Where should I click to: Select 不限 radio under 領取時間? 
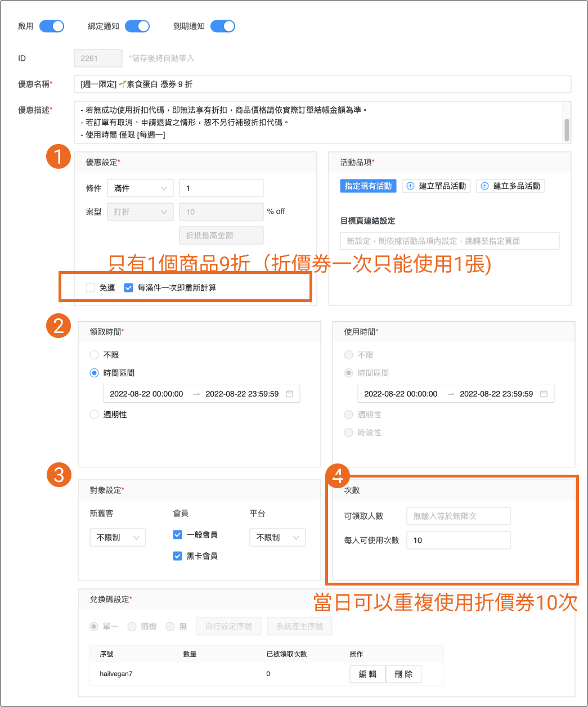point(95,355)
